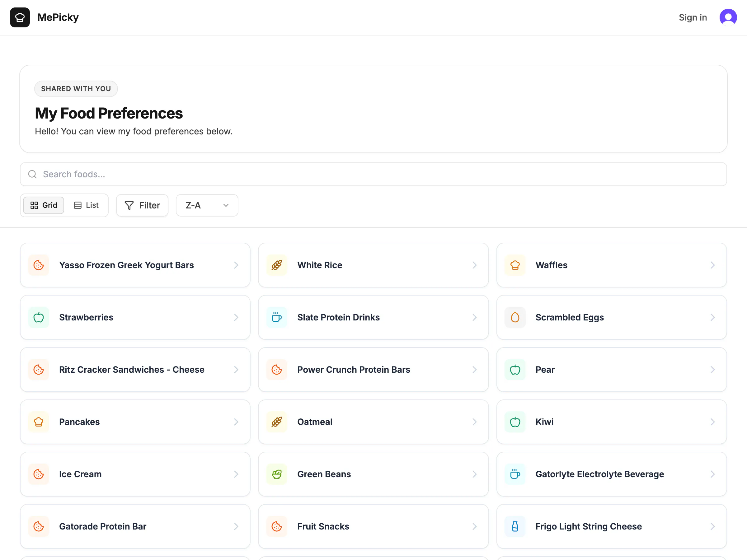
Task: Expand the Strawberries chevron
Action: pyautogui.click(x=236, y=317)
